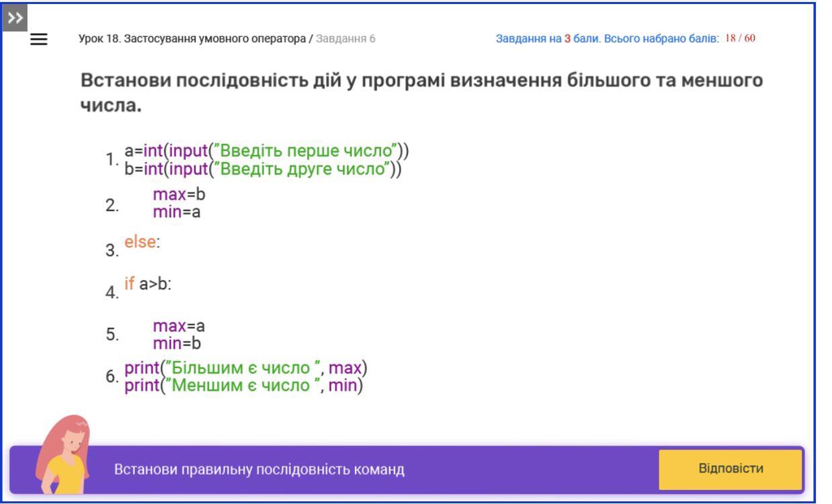Screen dimensions: 832x504
Task: Select item 2 max=b min=a block
Action: tap(179, 204)
